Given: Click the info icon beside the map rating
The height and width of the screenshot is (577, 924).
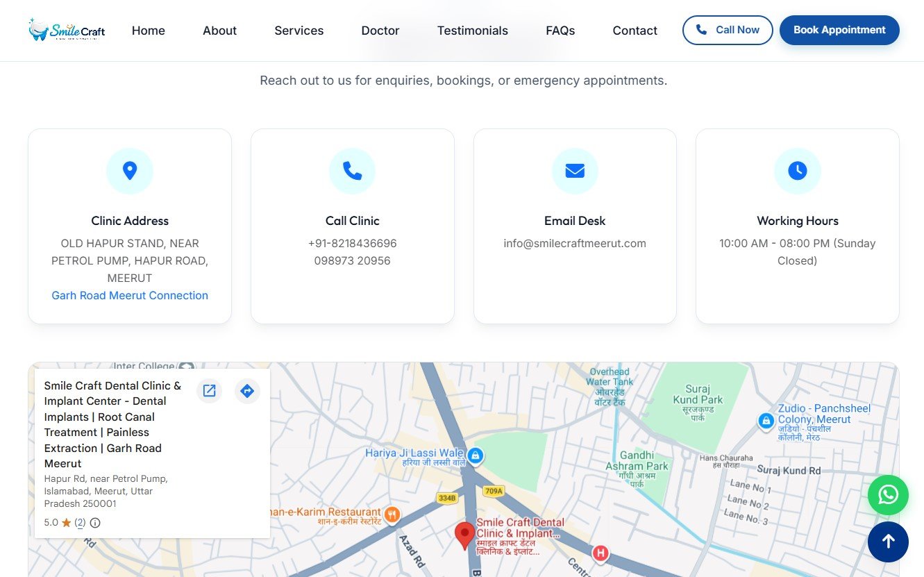Looking at the screenshot, I should pyautogui.click(x=95, y=523).
